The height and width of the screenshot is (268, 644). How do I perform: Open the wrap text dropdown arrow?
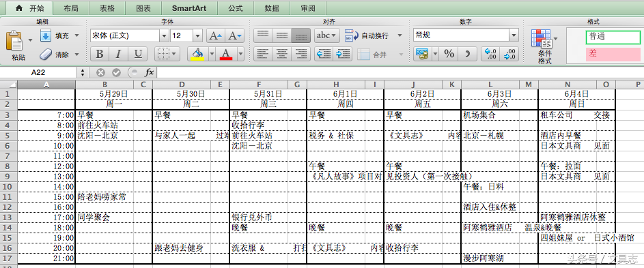pyautogui.click(x=400, y=35)
